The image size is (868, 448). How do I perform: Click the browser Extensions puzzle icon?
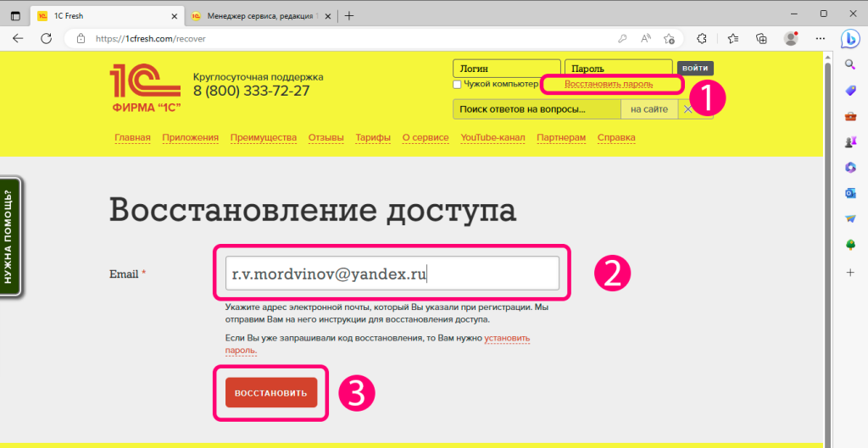(702, 38)
